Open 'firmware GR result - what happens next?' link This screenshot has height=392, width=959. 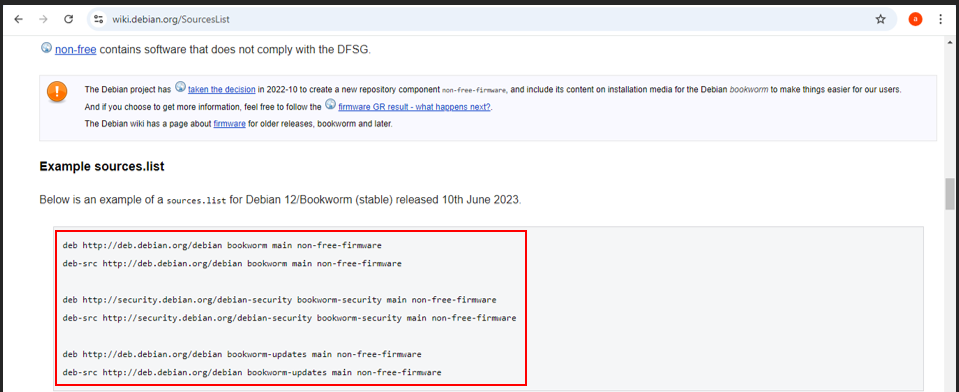[415, 106]
